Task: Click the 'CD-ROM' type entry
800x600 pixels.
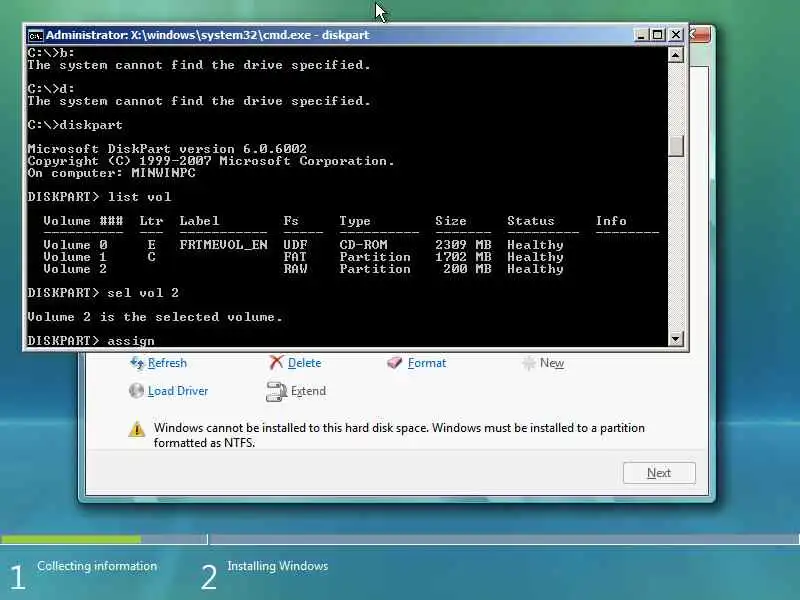Action: tap(363, 245)
